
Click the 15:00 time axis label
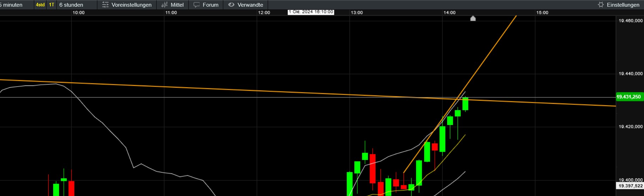pyautogui.click(x=542, y=13)
